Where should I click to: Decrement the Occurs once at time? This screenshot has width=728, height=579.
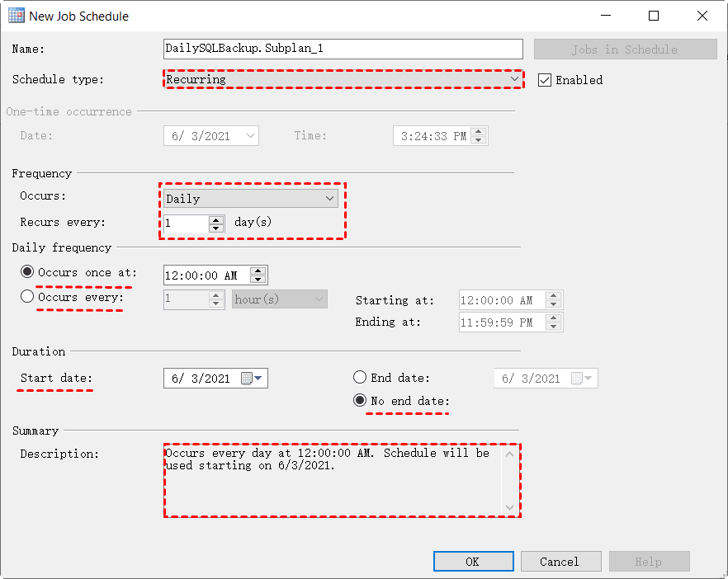[x=258, y=280]
